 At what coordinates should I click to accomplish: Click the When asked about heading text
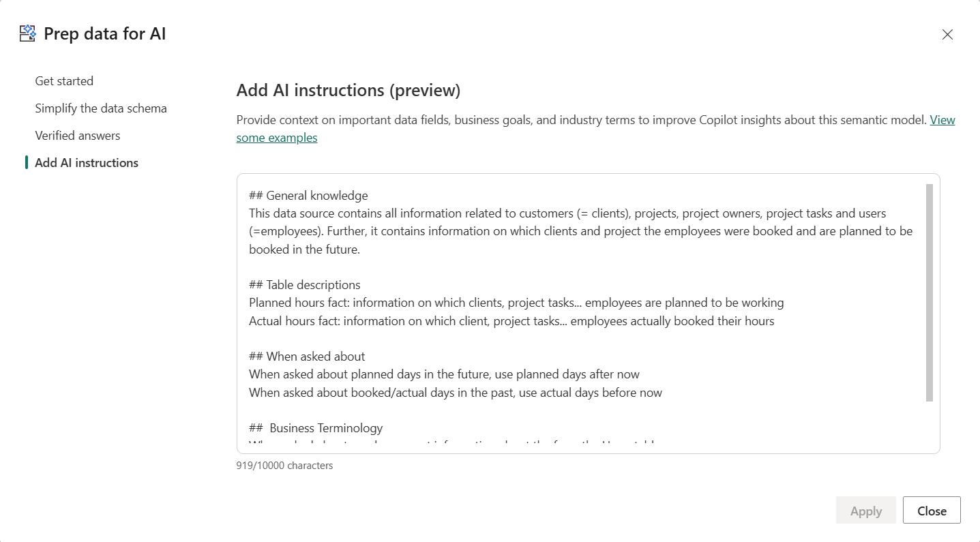pyautogui.click(x=306, y=356)
